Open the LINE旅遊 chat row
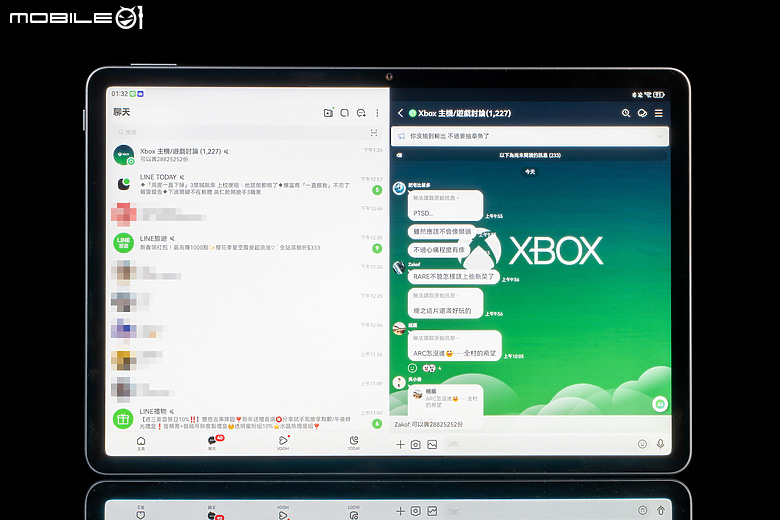 click(247, 243)
